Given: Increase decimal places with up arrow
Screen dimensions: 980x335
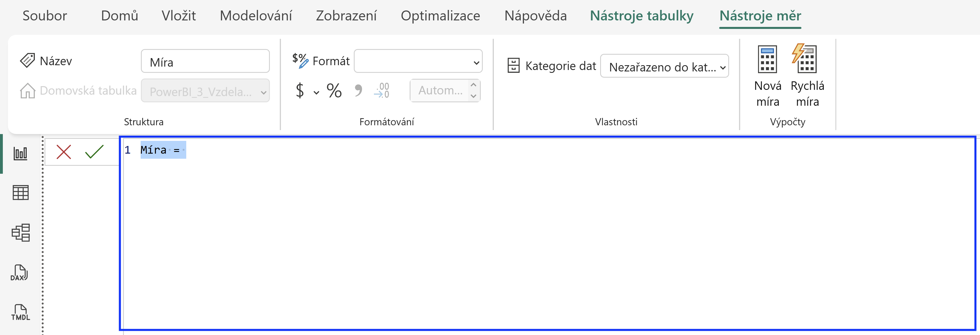Looking at the screenshot, I should (473, 85).
